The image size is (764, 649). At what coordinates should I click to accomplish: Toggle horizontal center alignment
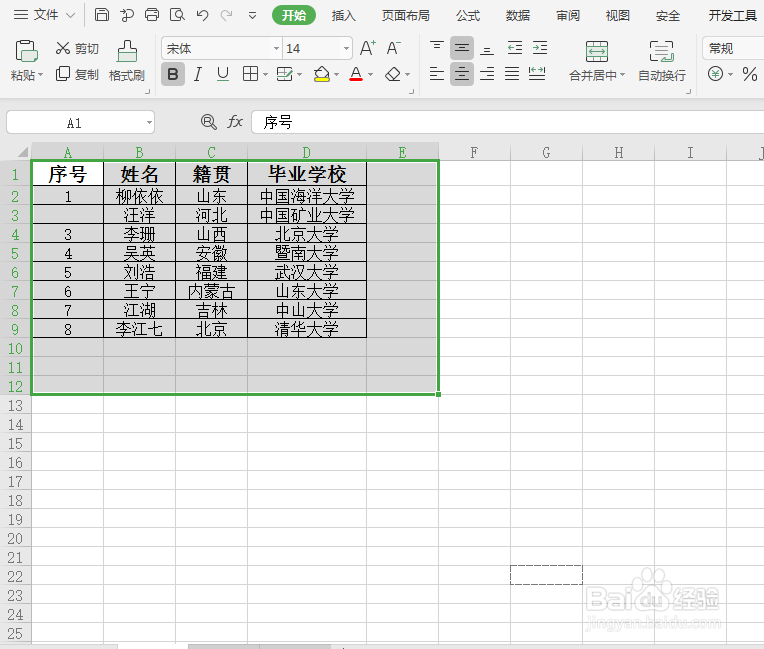[461, 74]
